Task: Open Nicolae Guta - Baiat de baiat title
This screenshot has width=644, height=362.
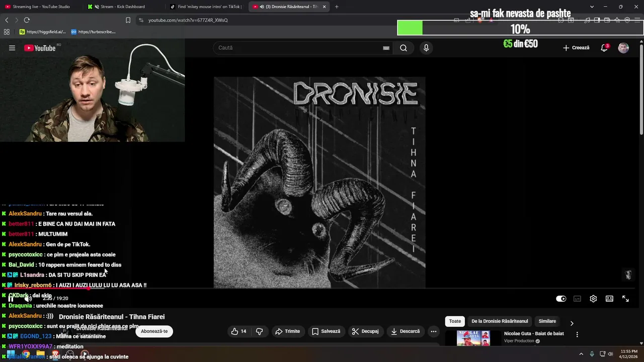Action: tap(534, 334)
